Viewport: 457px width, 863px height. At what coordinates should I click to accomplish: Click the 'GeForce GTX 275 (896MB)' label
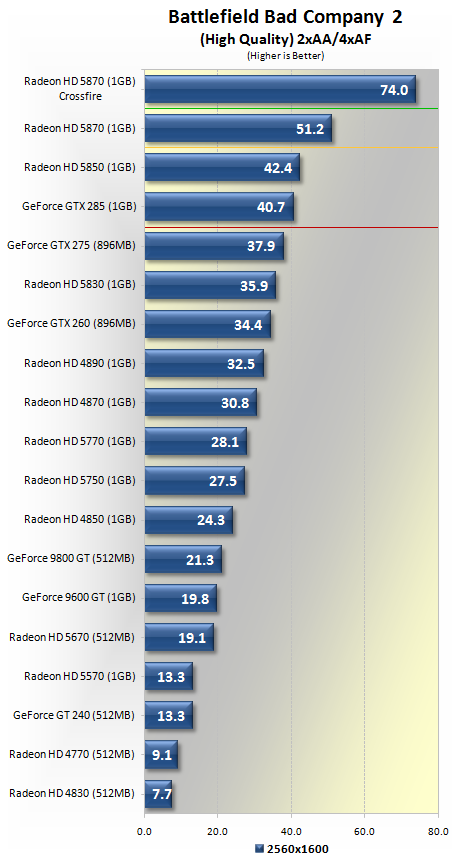[x=72, y=245]
